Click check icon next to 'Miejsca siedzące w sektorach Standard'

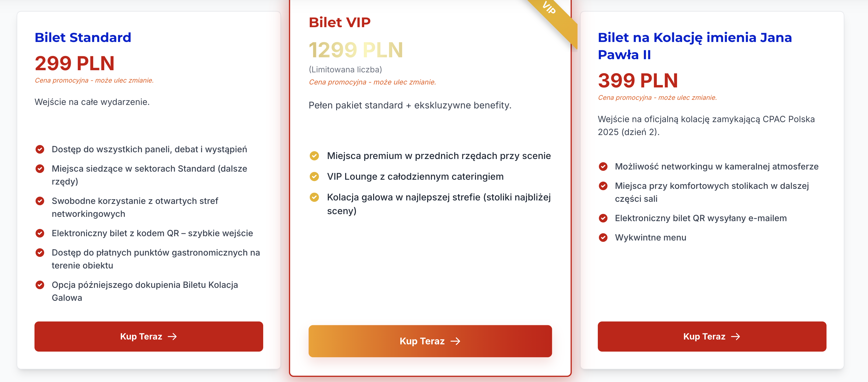[x=40, y=169]
